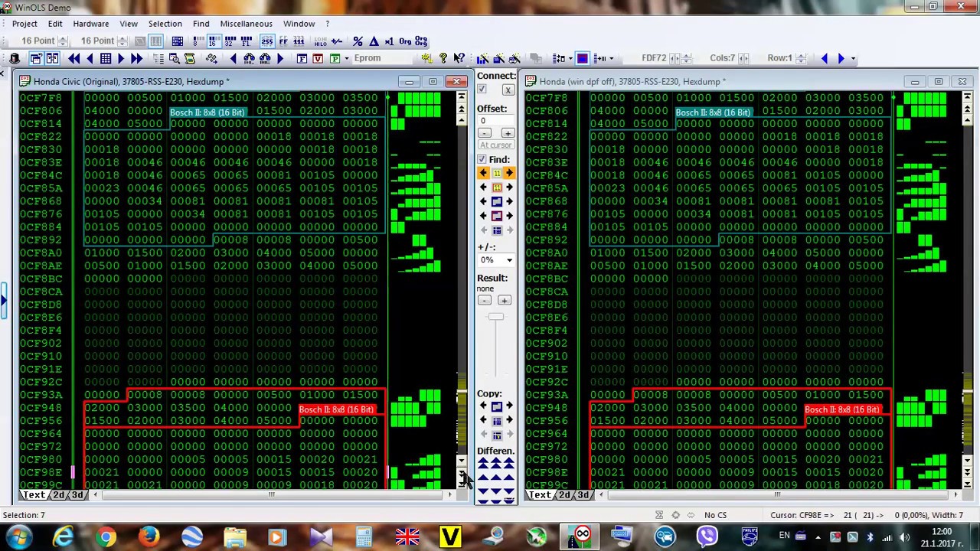Show the delta difference view
980x551 pixels.
click(374, 41)
